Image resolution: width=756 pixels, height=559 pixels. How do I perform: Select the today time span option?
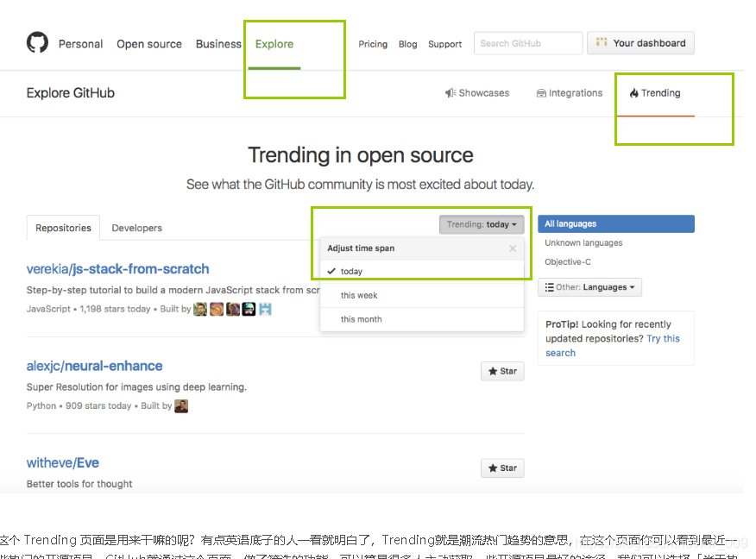click(x=422, y=272)
